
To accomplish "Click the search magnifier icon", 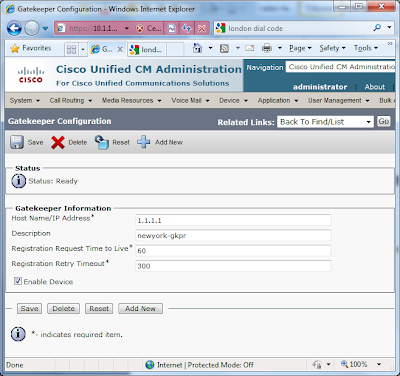I will click(377, 28).
